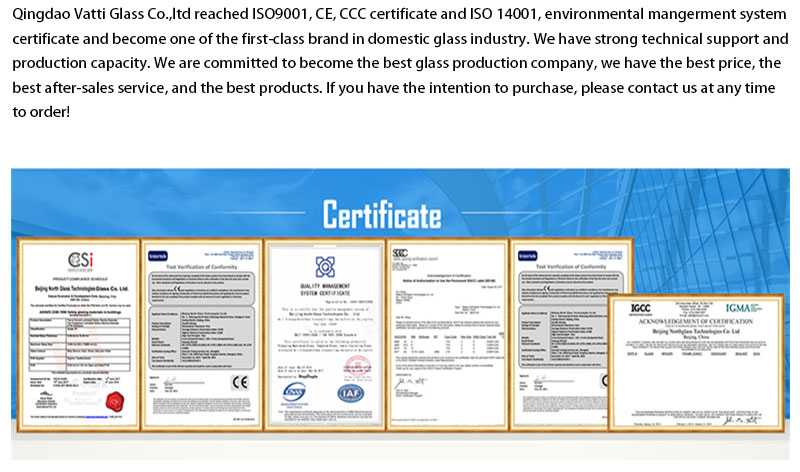The width and height of the screenshot is (800, 472).
Task: Click the SGCC logo on the fourth certificate
Action: coord(400,254)
